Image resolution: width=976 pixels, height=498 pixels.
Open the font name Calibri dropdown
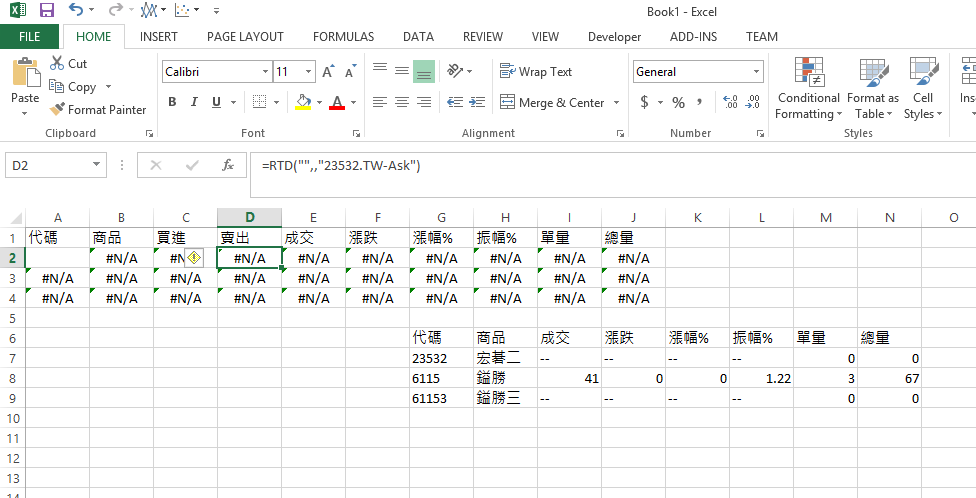(x=266, y=72)
